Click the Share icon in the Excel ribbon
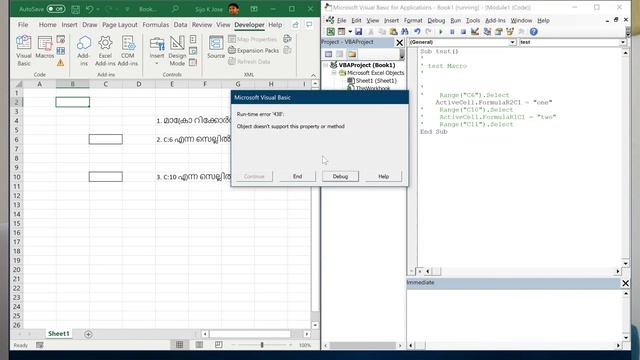The height and width of the screenshot is (360, 640). 296,25
